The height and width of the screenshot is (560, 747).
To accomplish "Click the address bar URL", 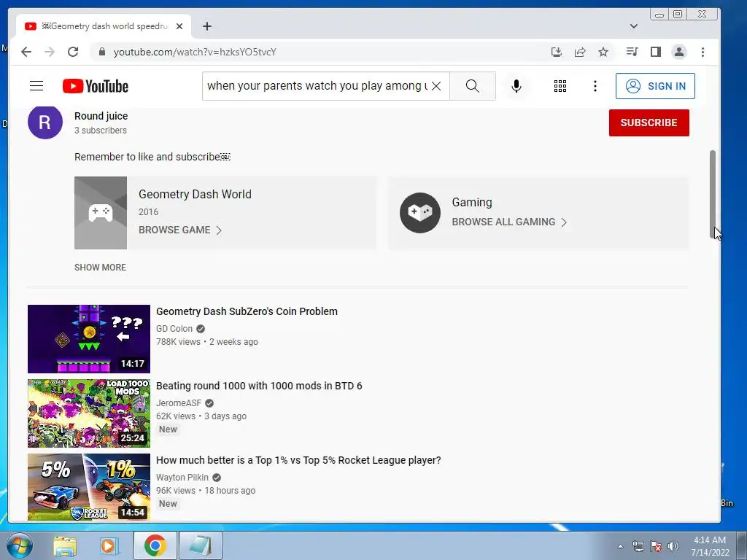I will (195, 52).
